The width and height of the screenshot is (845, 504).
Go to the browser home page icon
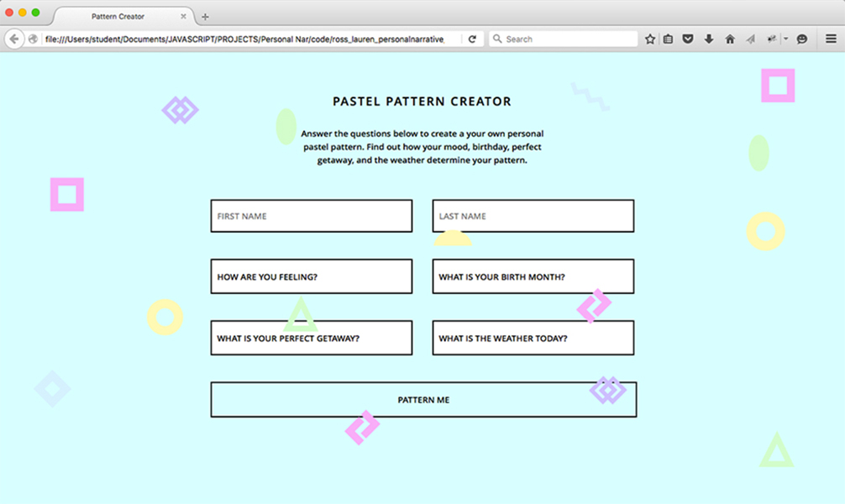[729, 39]
